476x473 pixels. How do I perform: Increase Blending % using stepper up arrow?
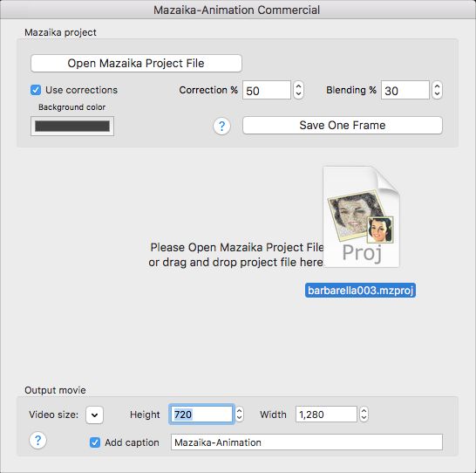click(x=437, y=86)
